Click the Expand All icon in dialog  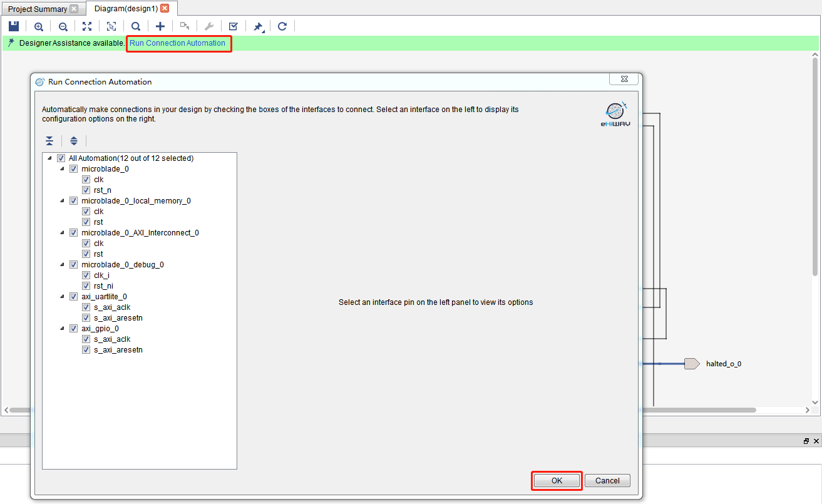tap(74, 141)
